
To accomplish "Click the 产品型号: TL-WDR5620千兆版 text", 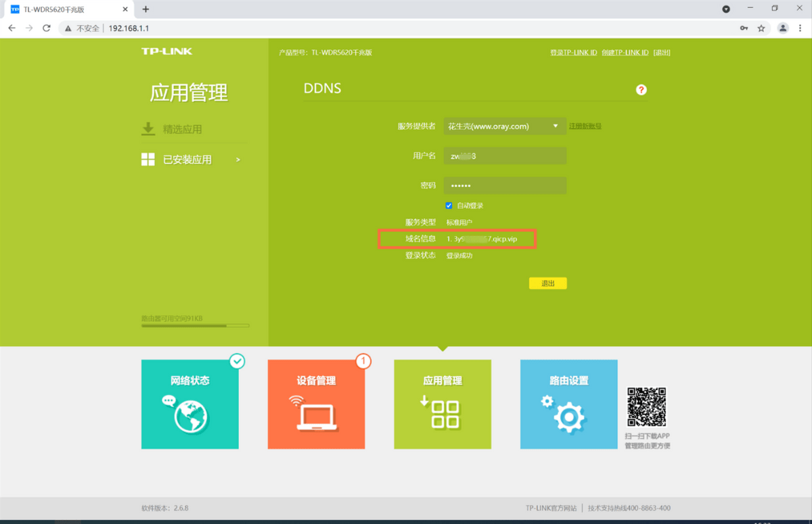I will point(325,52).
